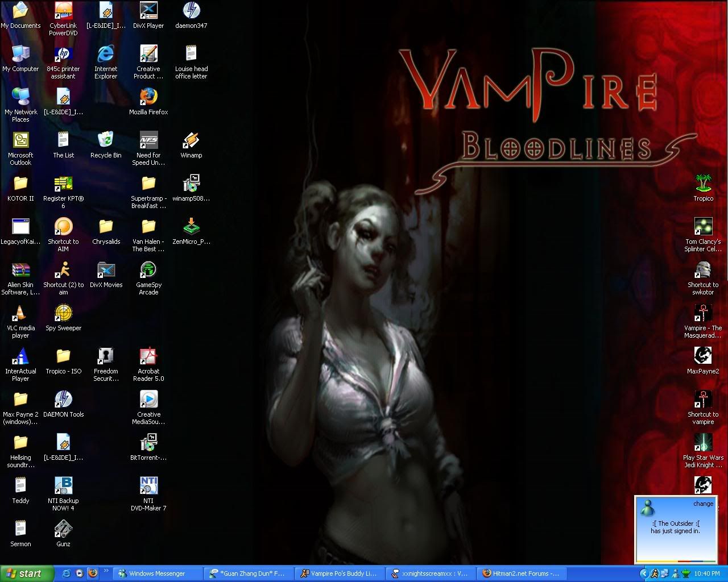
Task: Click change link in Messenger popup
Action: pos(703,504)
